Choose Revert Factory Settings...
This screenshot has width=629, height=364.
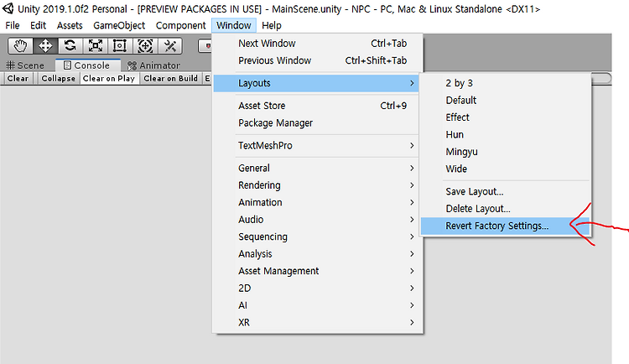505,226
